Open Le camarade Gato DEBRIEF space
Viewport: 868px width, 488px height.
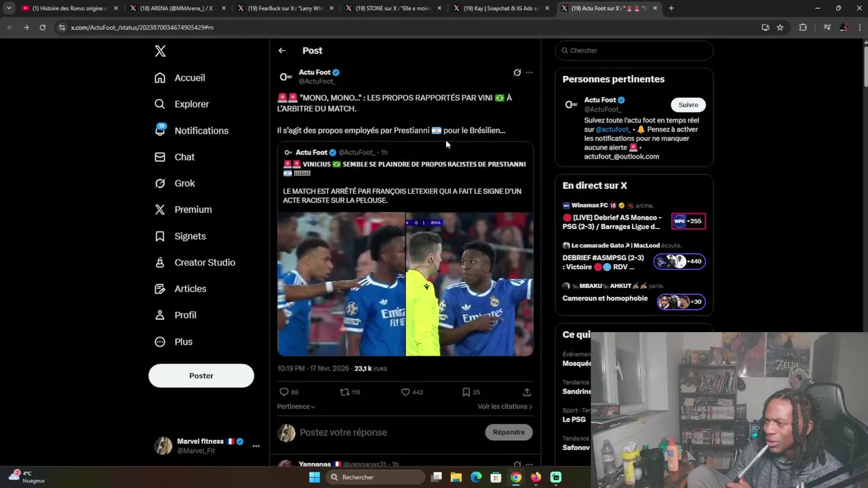coord(634,258)
